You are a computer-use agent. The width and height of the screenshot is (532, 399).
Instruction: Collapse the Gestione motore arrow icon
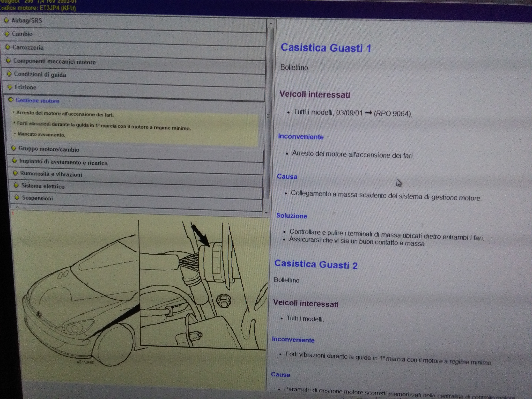tap(11, 100)
